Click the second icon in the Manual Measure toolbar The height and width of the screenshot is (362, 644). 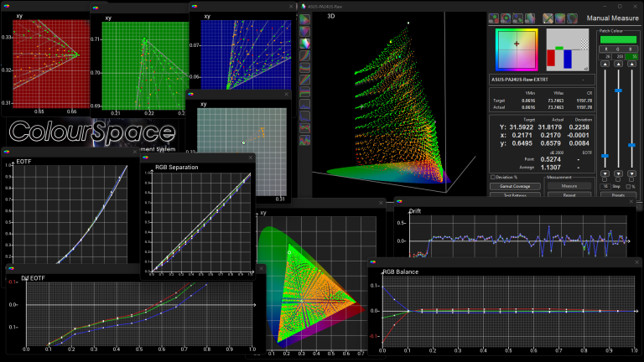coord(506,18)
